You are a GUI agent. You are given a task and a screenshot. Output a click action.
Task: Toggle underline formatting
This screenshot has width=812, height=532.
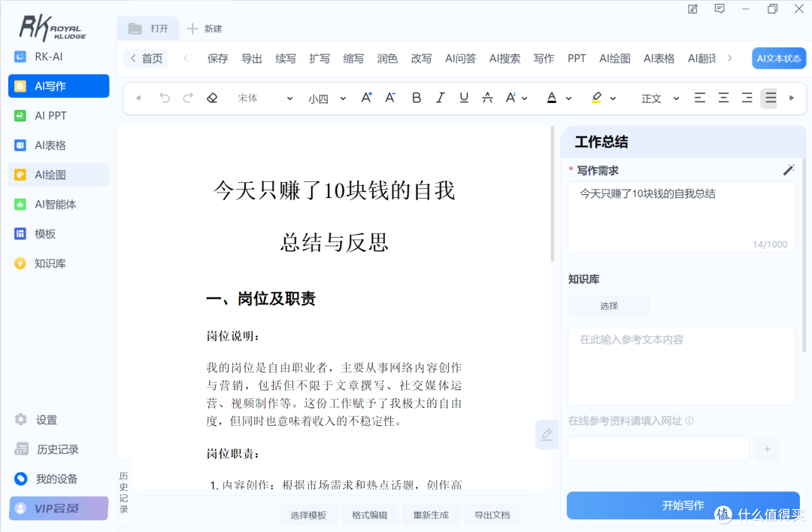tap(464, 98)
